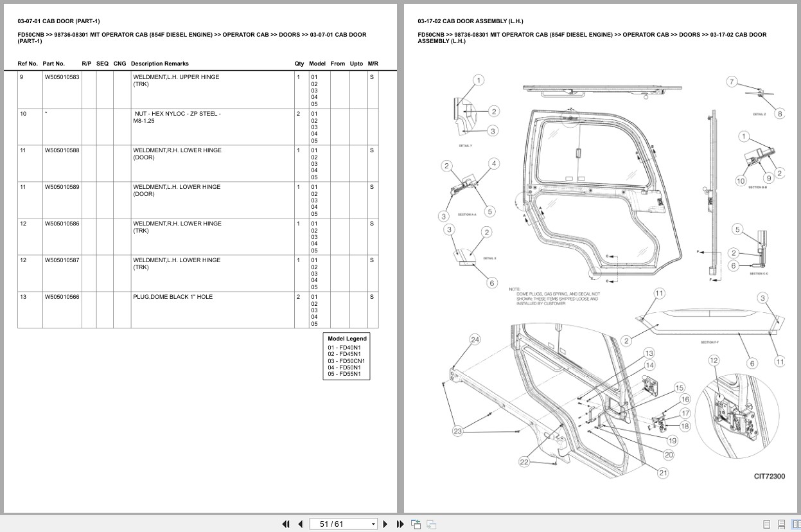Go to the previous page

[300, 524]
